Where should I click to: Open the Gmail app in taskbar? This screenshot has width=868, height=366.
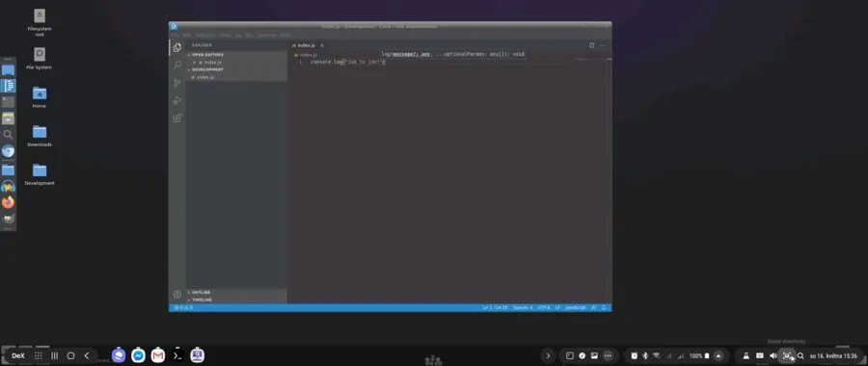[158, 355]
